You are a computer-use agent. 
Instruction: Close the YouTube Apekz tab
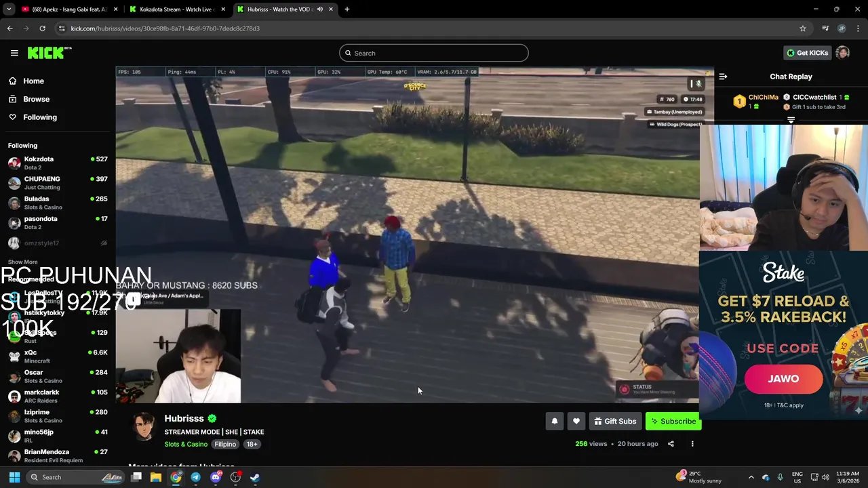coord(115,9)
